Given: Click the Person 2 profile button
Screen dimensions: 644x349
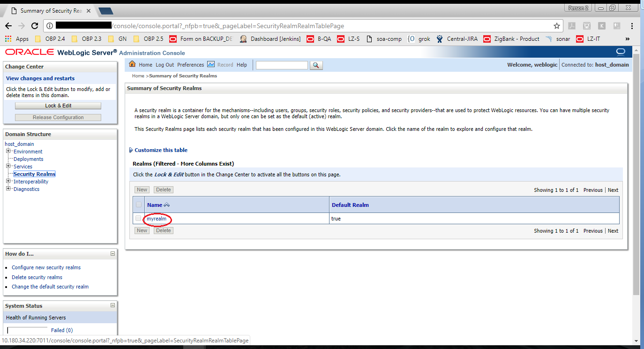Looking at the screenshot, I should 578,8.
